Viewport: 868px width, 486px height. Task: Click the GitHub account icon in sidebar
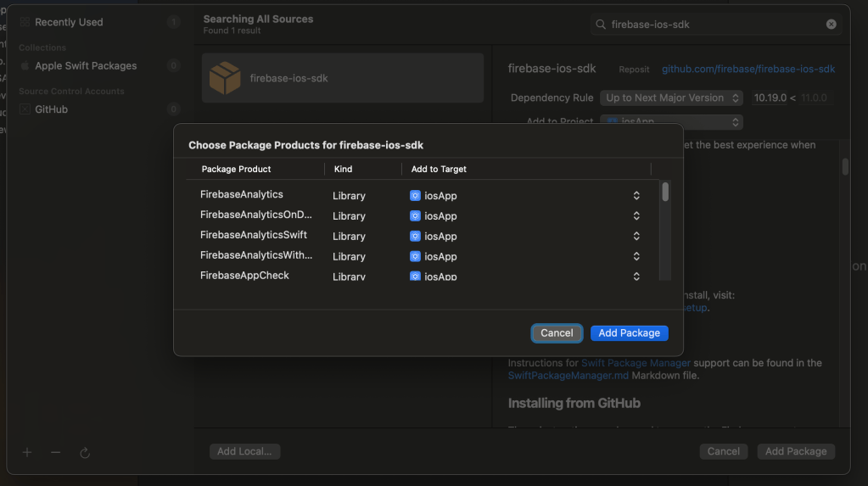pyautogui.click(x=25, y=109)
